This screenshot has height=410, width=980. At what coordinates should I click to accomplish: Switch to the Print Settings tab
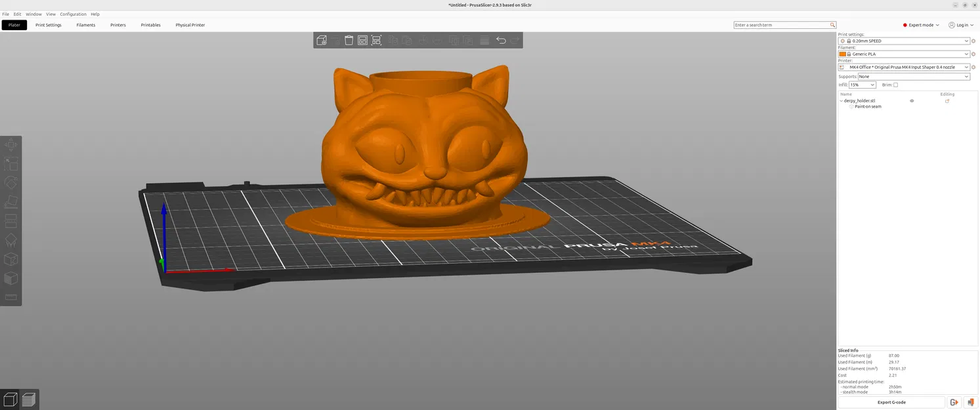[x=48, y=25]
